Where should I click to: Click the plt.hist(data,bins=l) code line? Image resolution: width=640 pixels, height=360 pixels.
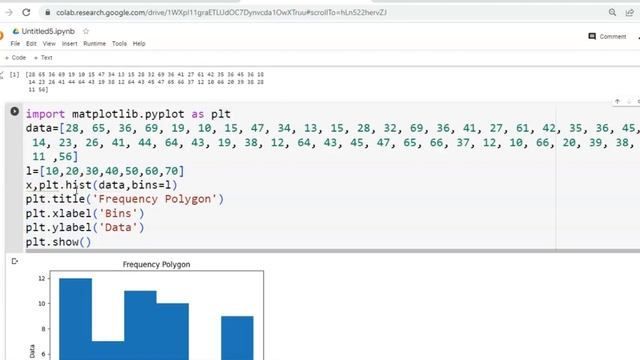click(102, 185)
